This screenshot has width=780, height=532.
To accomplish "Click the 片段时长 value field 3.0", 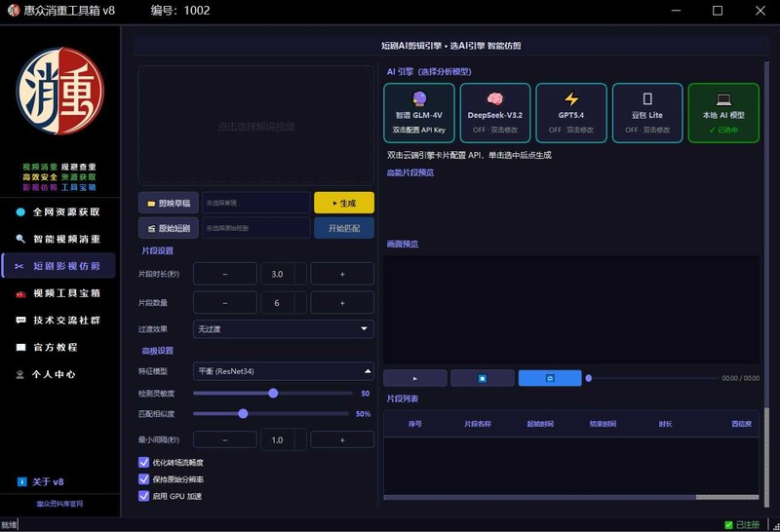I will [277, 274].
